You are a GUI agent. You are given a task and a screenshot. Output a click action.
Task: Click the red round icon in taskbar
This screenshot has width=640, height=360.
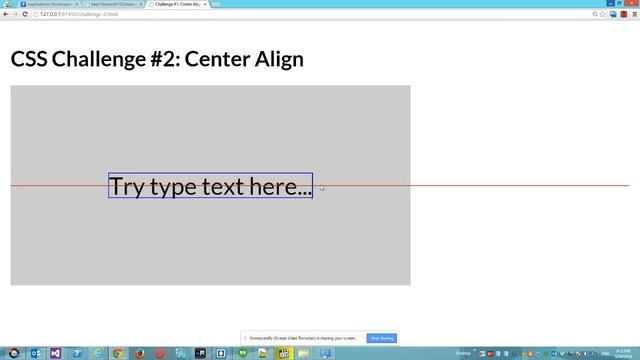coord(160,353)
